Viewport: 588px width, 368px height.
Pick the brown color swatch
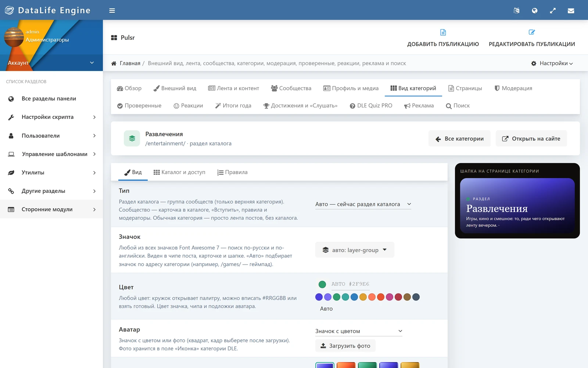407,297
